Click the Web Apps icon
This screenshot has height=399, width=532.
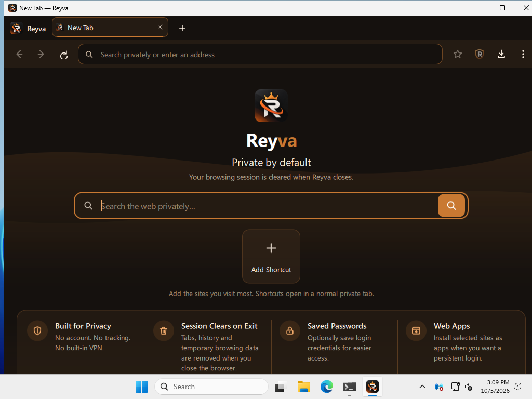point(416,330)
